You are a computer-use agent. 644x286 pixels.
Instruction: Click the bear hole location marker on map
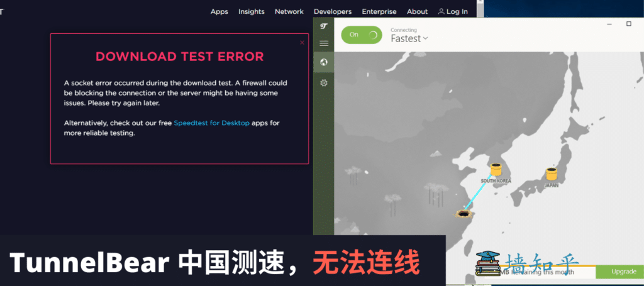click(x=463, y=213)
